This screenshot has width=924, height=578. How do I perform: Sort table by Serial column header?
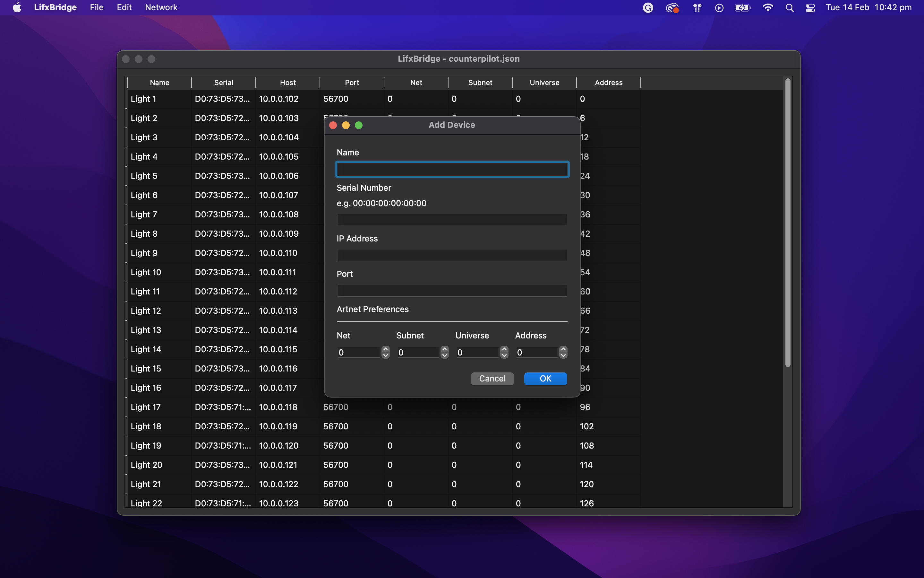pos(224,83)
